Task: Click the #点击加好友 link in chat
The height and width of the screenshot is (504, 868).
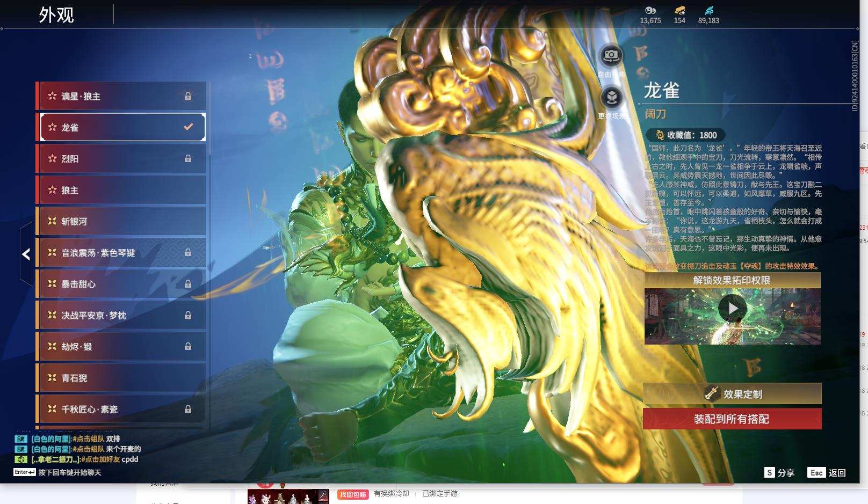Action: [100, 459]
